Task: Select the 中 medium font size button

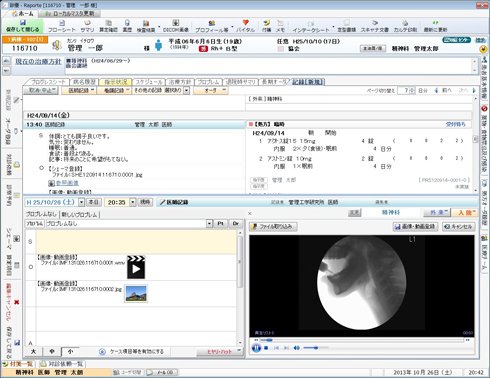Action: coord(52,351)
